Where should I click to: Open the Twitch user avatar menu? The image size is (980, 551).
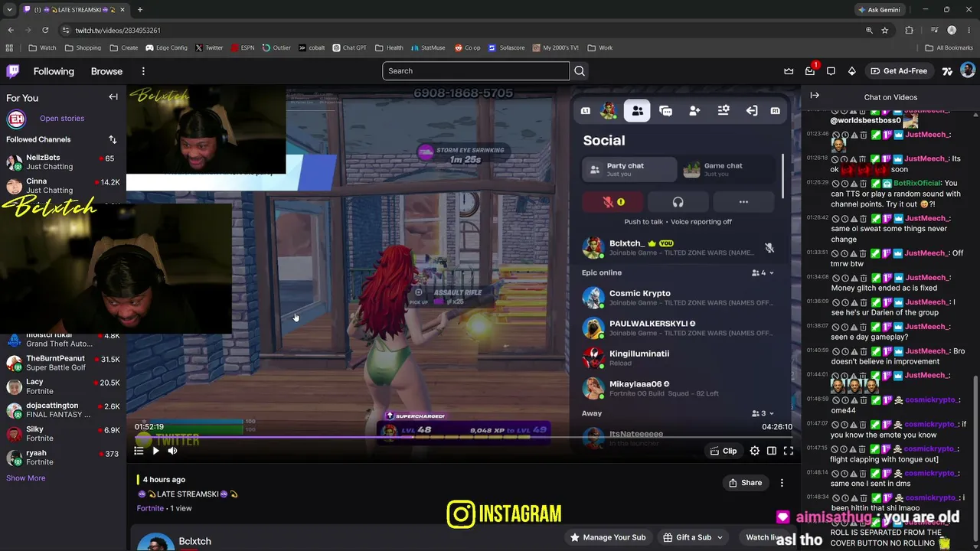pyautogui.click(x=968, y=71)
